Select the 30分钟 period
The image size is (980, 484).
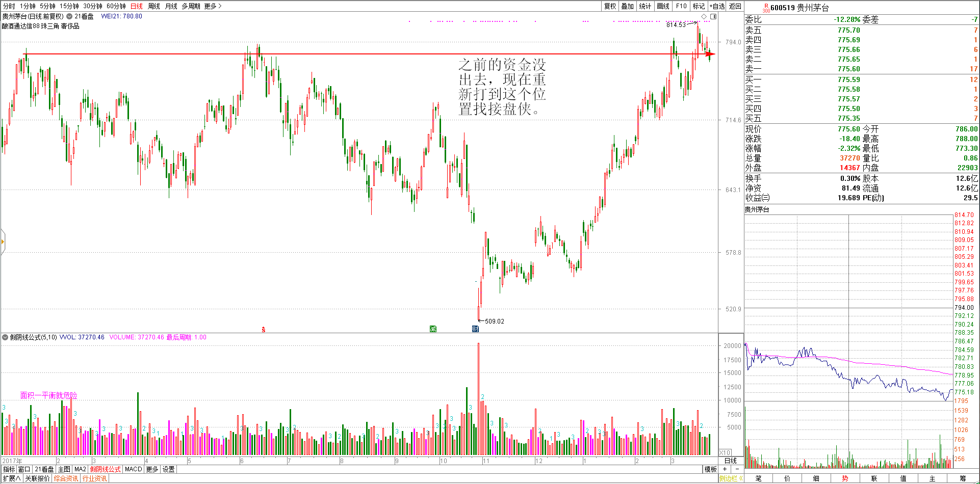click(x=93, y=6)
